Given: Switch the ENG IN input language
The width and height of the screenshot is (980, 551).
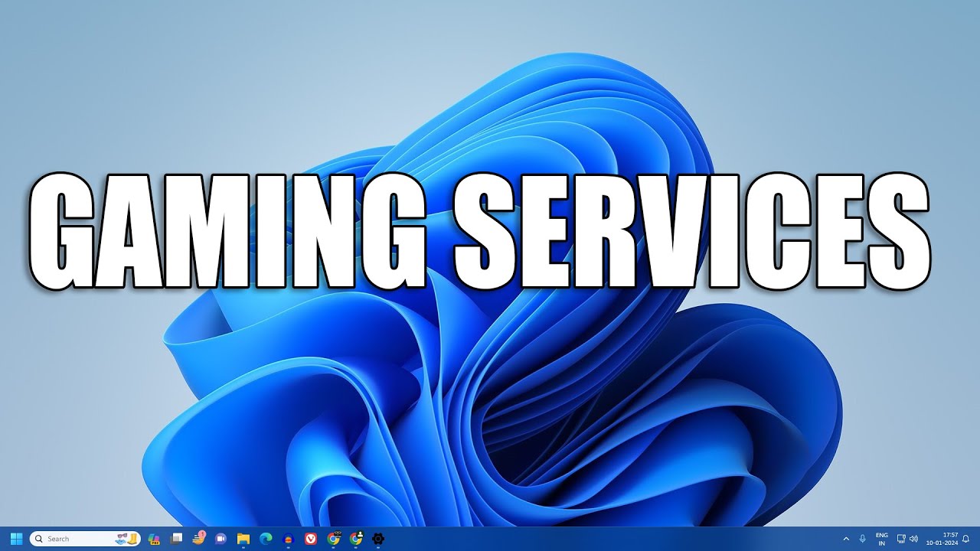Looking at the screenshot, I should 882,539.
